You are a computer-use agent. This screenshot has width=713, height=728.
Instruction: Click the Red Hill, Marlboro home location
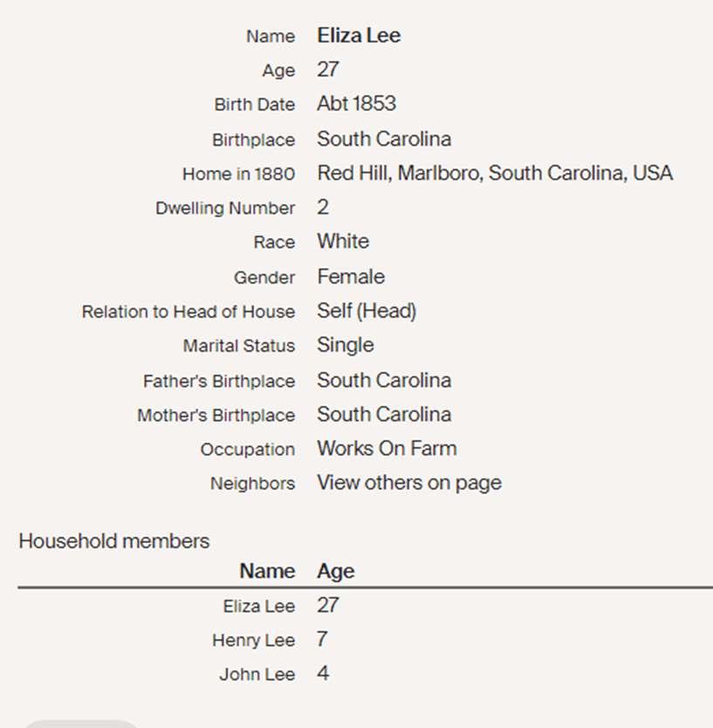(494, 173)
